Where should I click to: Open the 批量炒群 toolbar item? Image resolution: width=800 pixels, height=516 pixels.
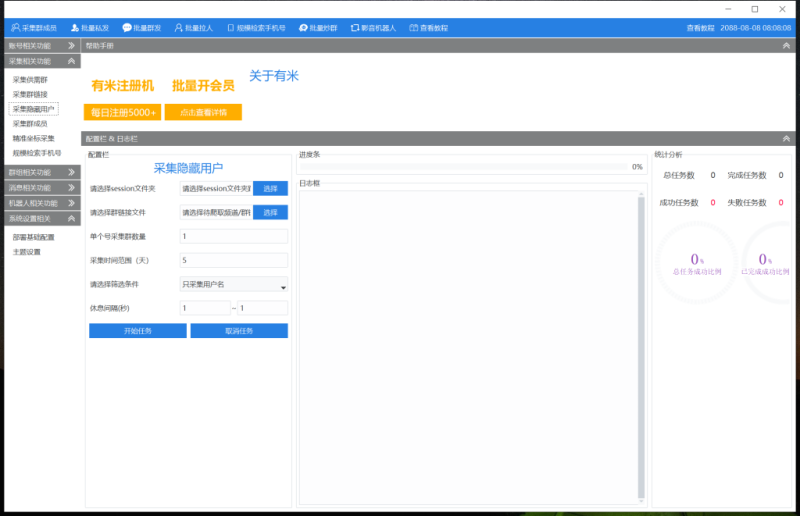318,28
